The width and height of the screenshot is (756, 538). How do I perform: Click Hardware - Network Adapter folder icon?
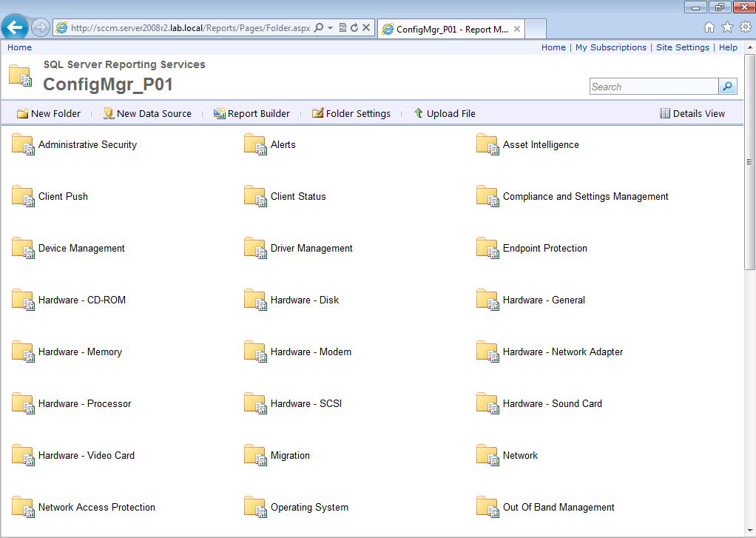pyautogui.click(x=487, y=352)
